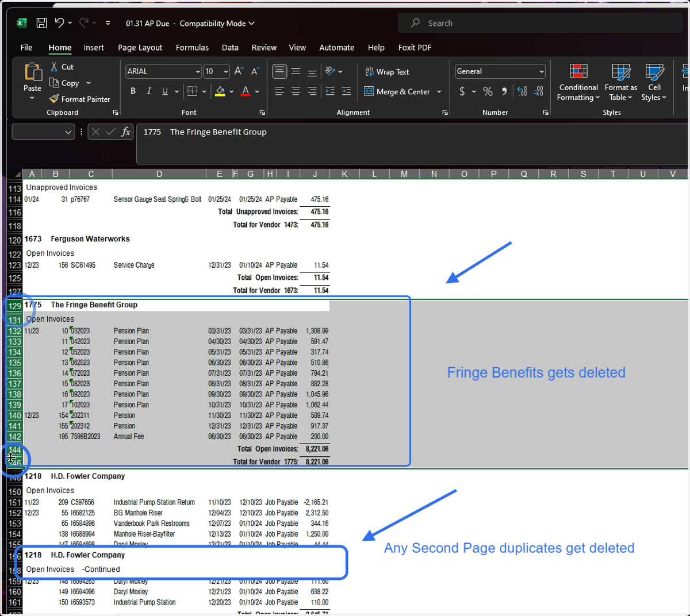Open the Merge & Center dropdown arrow
Image resolution: width=690 pixels, height=616 pixels.
(439, 91)
